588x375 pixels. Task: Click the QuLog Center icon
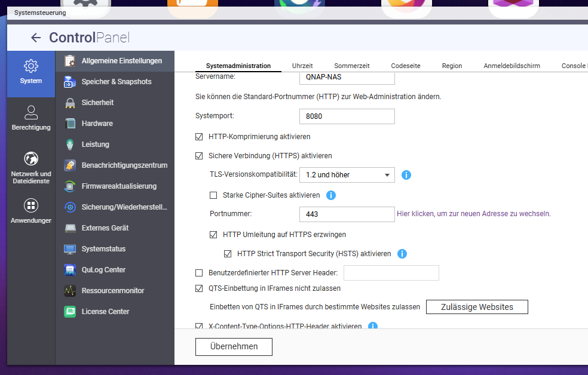(x=70, y=270)
